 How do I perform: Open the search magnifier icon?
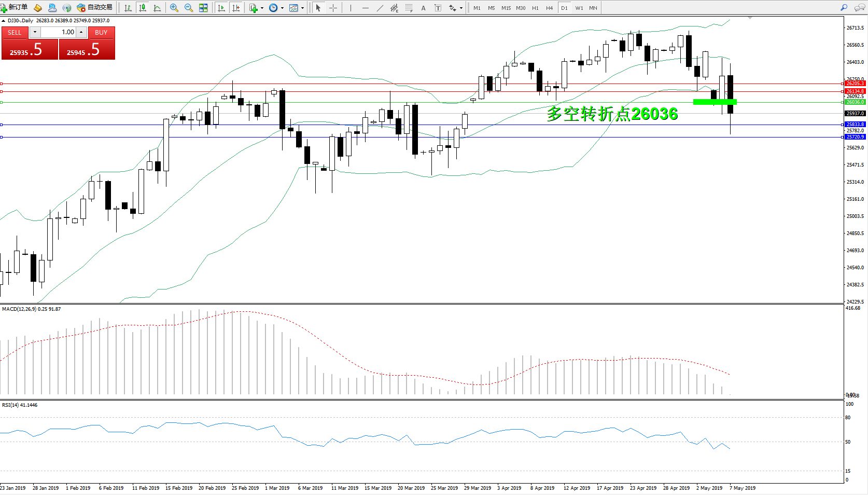844,8
